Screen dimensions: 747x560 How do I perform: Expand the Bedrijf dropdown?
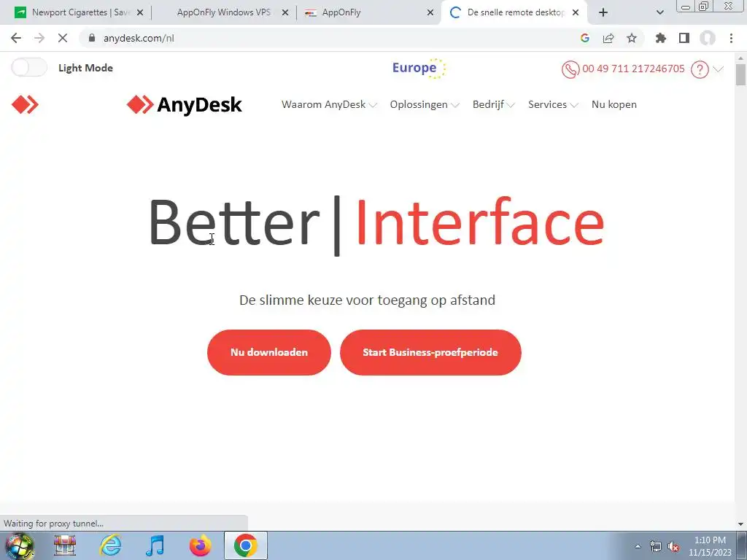(494, 105)
